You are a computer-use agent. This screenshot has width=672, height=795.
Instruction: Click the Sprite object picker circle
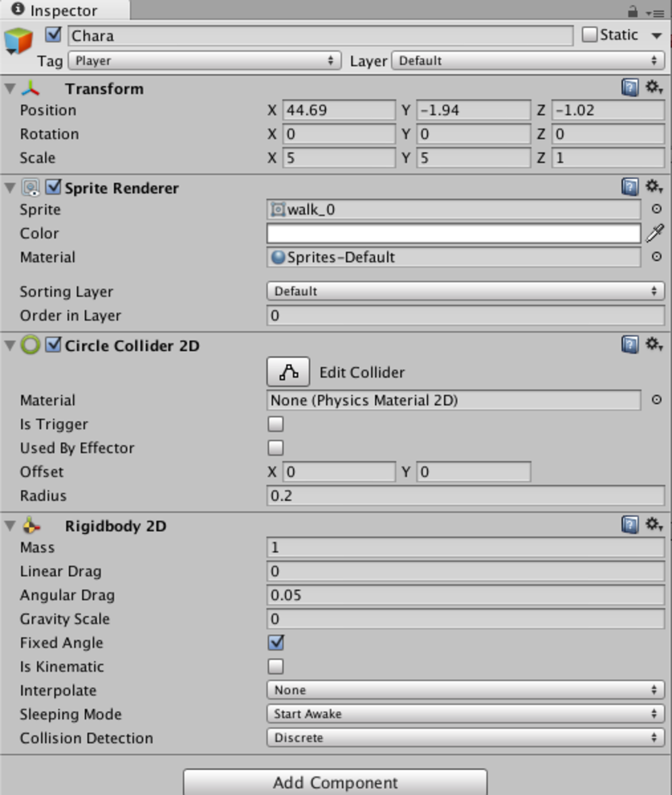[x=656, y=209]
